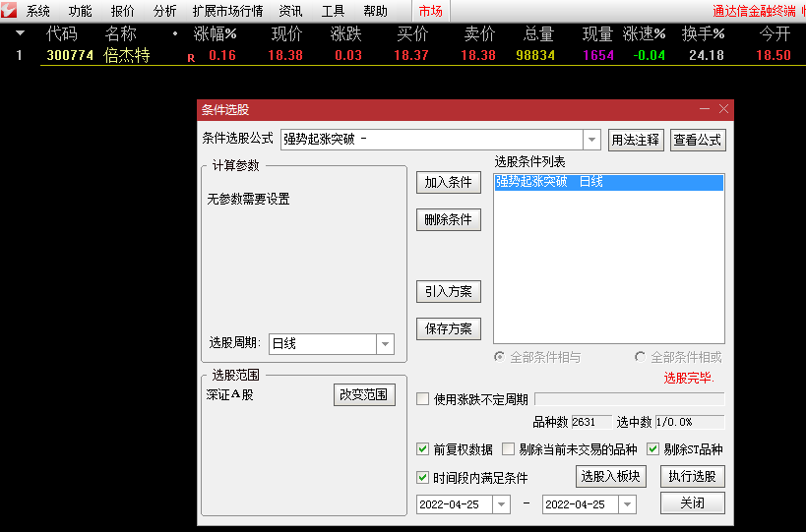The image size is (806, 532).
Task: Open the 系统 menu
Action: [x=38, y=11]
